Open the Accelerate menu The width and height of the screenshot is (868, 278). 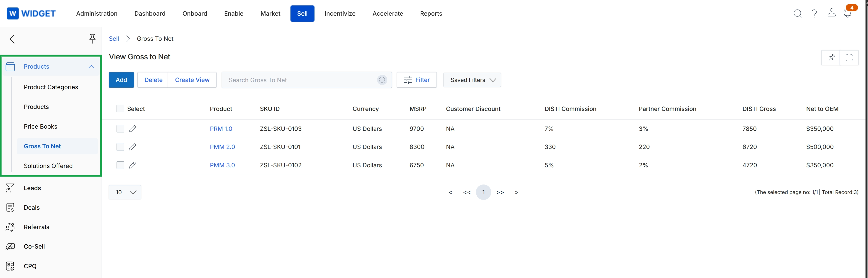pos(388,13)
